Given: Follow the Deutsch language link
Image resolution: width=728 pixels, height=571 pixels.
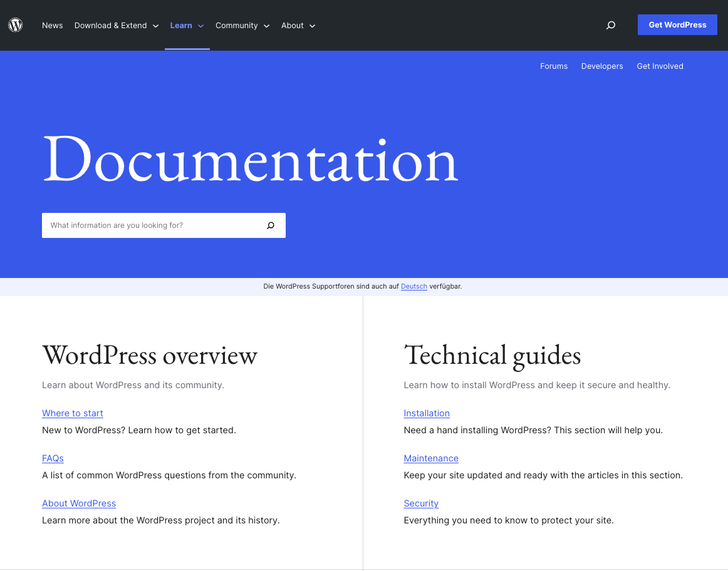Looking at the screenshot, I should click(413, 287).
